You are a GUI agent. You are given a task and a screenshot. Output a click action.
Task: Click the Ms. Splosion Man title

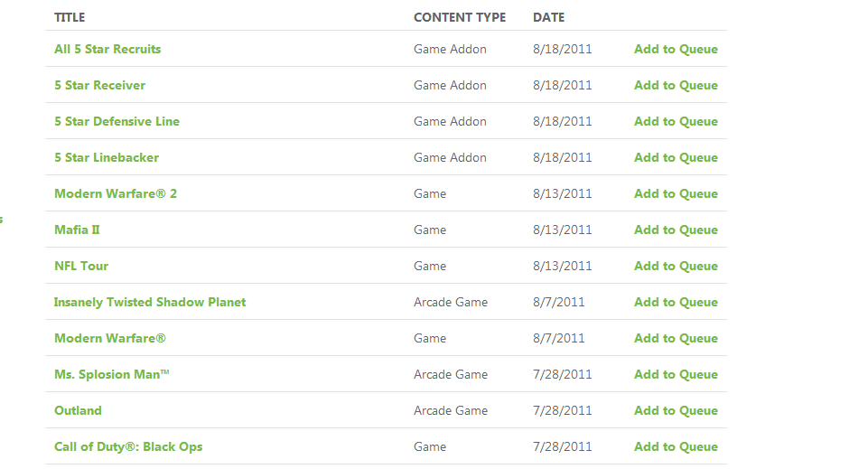(112, 374)
